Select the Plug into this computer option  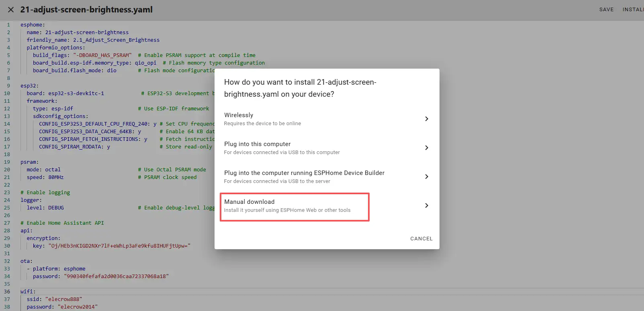282,148
